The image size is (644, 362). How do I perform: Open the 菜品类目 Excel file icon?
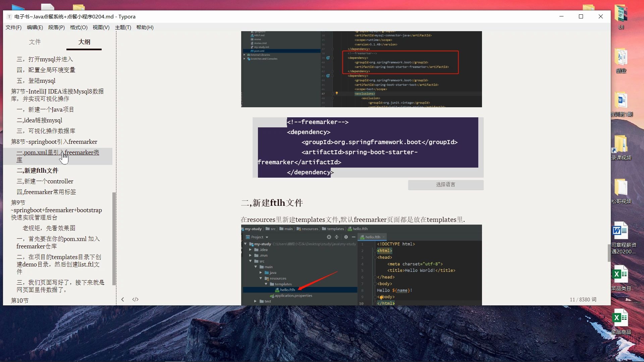[621, 278]
